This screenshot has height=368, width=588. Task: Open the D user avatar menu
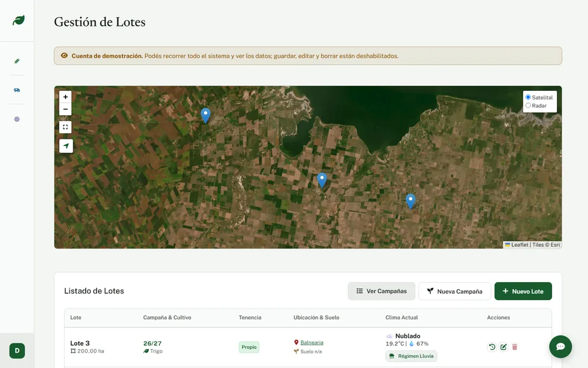pos(17,351)
